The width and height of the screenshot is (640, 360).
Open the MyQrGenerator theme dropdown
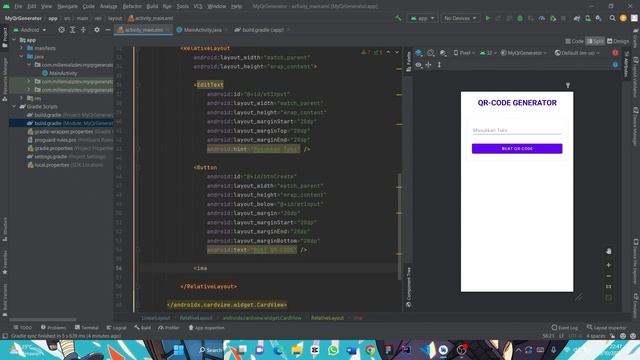coord(524,53)
